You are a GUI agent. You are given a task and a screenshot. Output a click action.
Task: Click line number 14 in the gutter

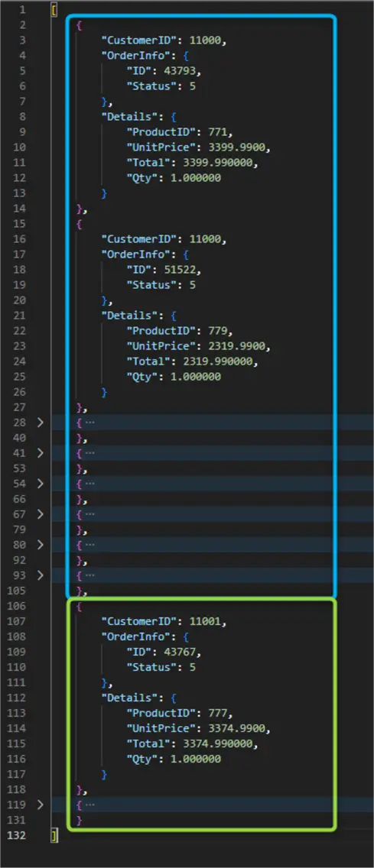click(19, 209)
